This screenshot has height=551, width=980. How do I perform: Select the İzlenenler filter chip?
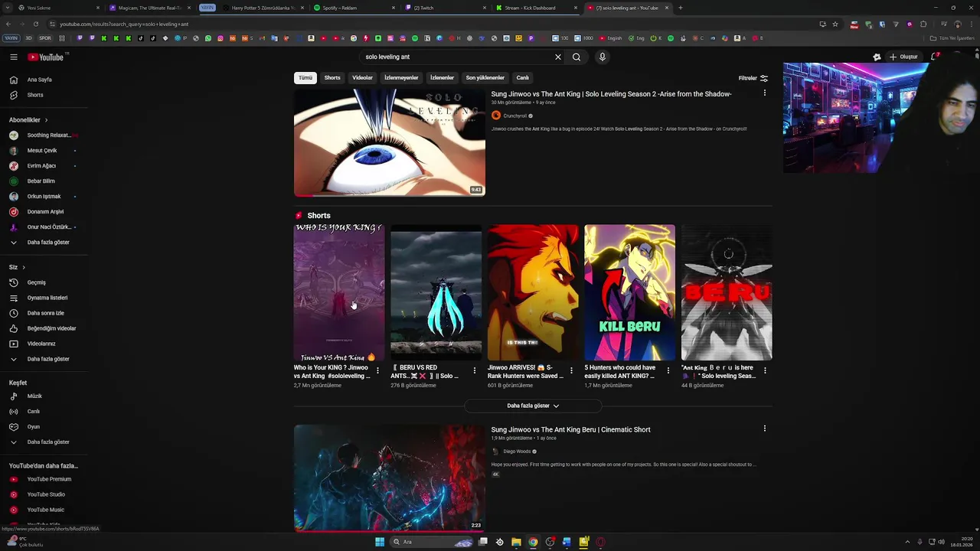[442, 78]
